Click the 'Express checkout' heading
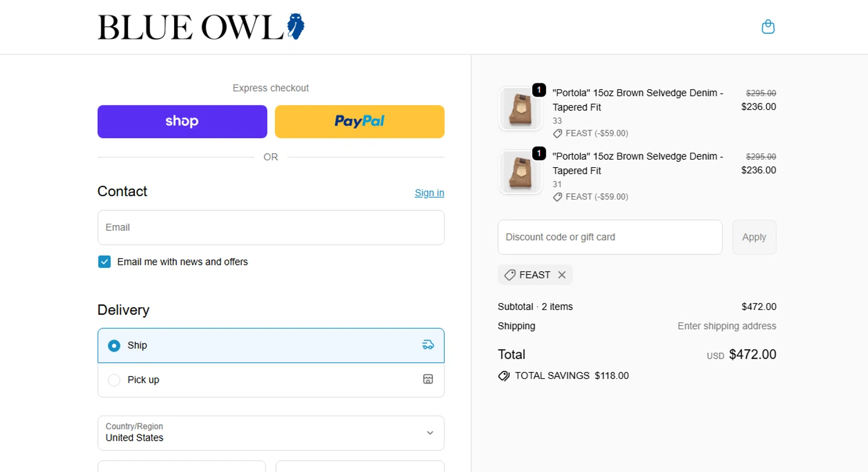The height and width of the screenshot is (472, 868). tap(271, 88)
